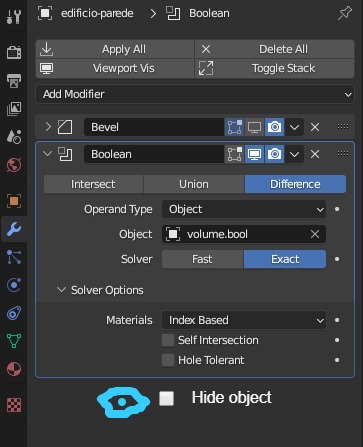Click the Bevel modifier type icon
363x447 pixels.
[x=65, y=127]
